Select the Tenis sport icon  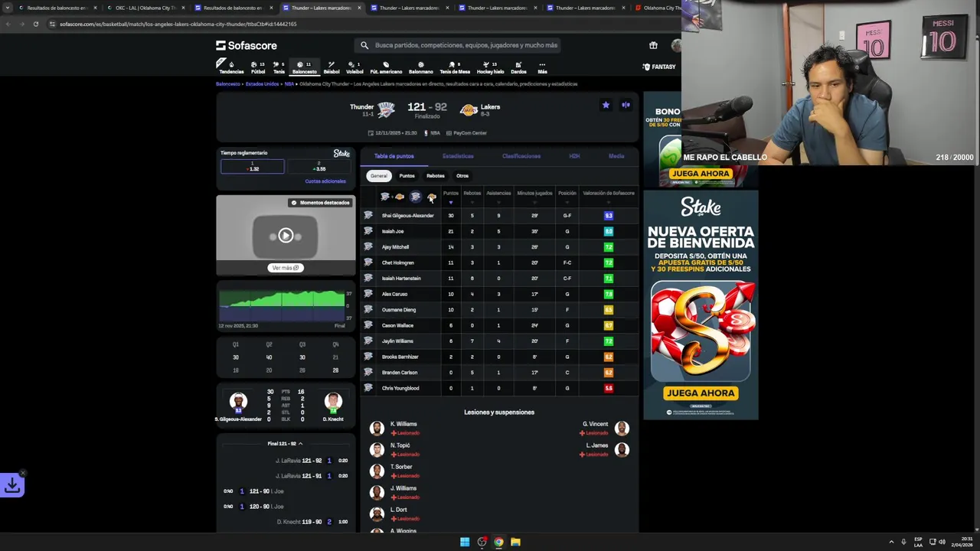tap(279, 67)
